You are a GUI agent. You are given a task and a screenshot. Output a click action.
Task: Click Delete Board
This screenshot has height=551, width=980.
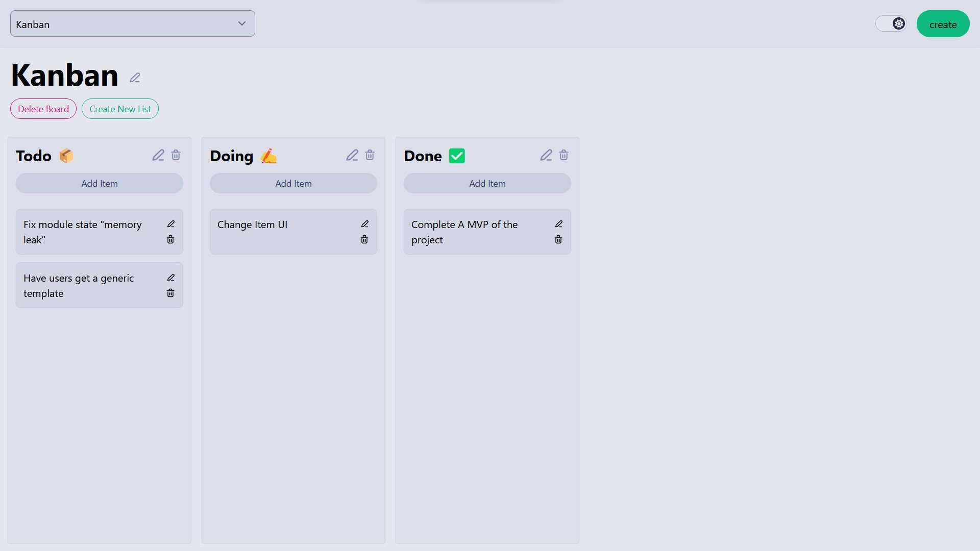(x=43, y=109)
